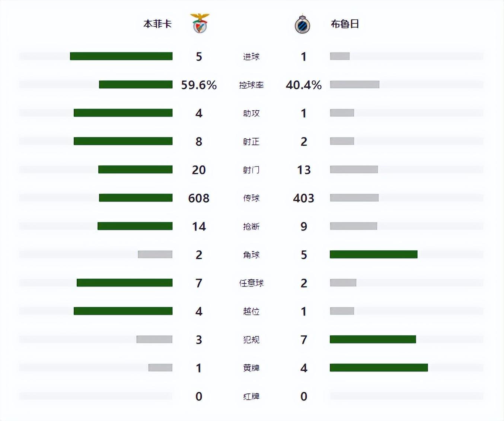The image size is (504, 421).
Task: Click the 越位 offside label
Action: point(251,311)
